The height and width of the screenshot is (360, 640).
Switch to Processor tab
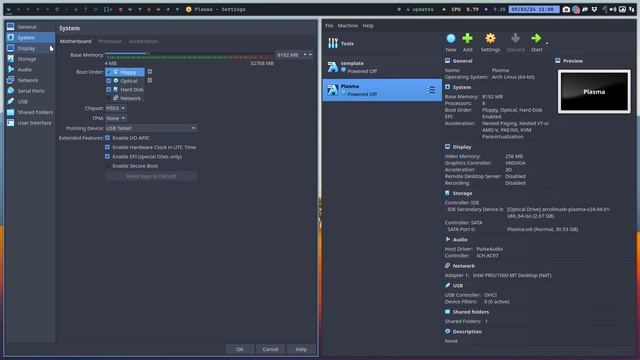tap(110, 41)
